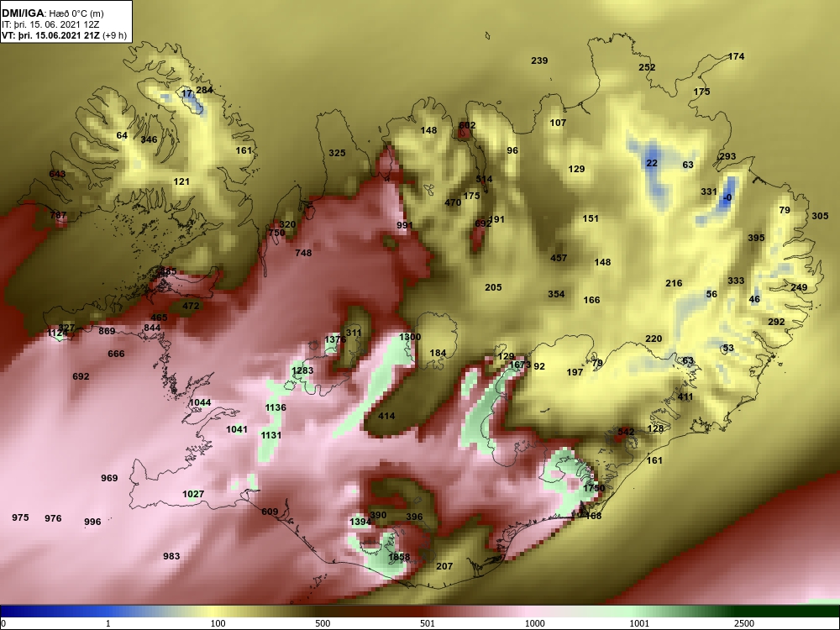Click the 2500 label on the color legend
Viewport: 840px width, 630px height.
click(744, 623)
